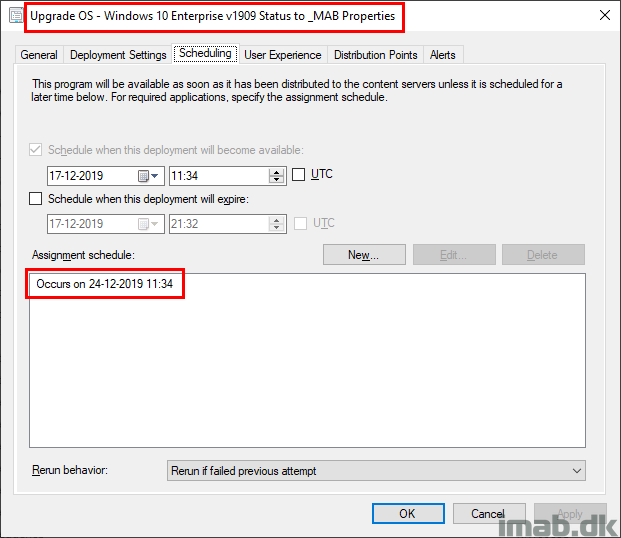Click the up spinner of expire time 21:32
The height and width of the screenshot is (538, 621).
pyautogui.click(x=276, y=220)
